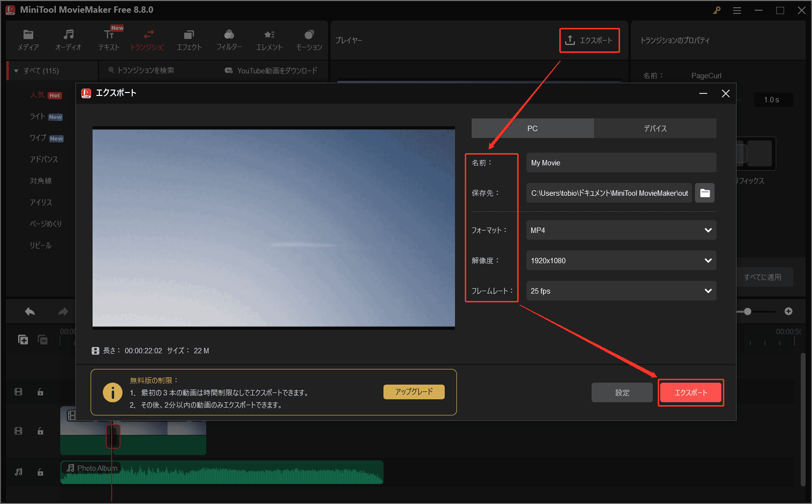Click the info icon in free version notice
Screen dimensions: 812x504
click(113, 392)
